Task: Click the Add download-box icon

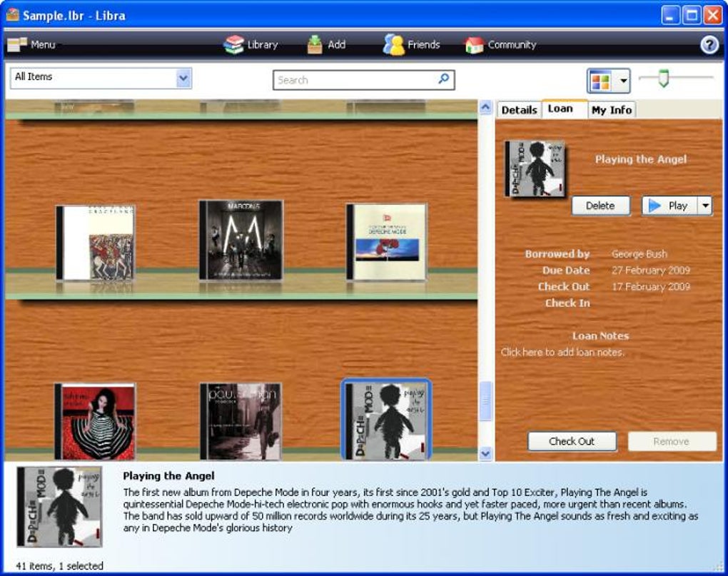Action: pos(315,44)
